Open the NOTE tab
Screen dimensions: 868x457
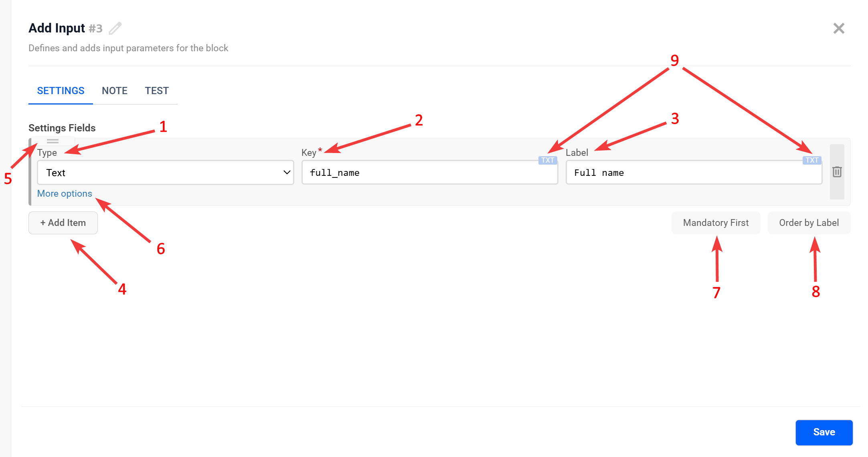pos(115,91)
